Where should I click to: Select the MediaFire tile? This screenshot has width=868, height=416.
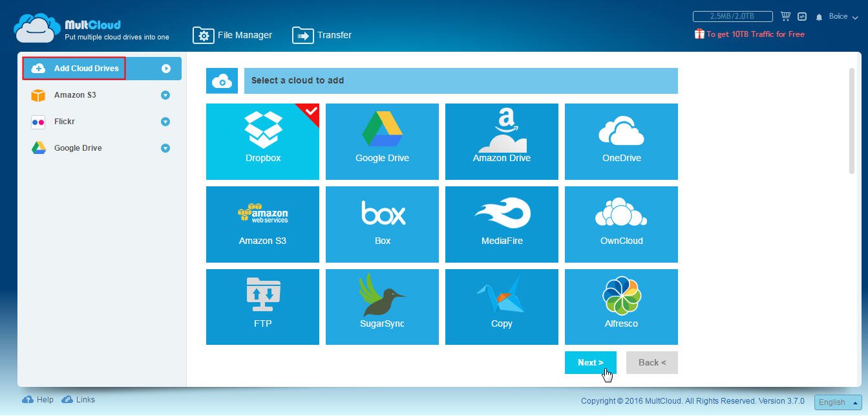pyautogui.click(x=502, y=224)
